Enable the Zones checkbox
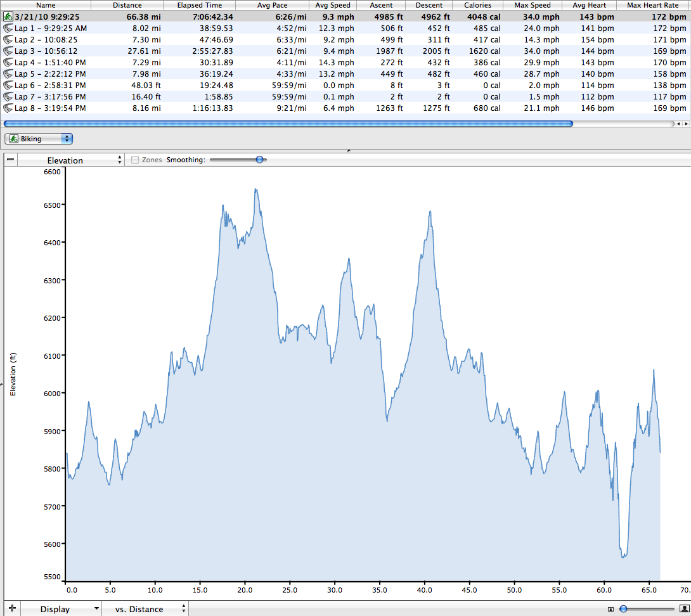 click(x=135, y=160)
